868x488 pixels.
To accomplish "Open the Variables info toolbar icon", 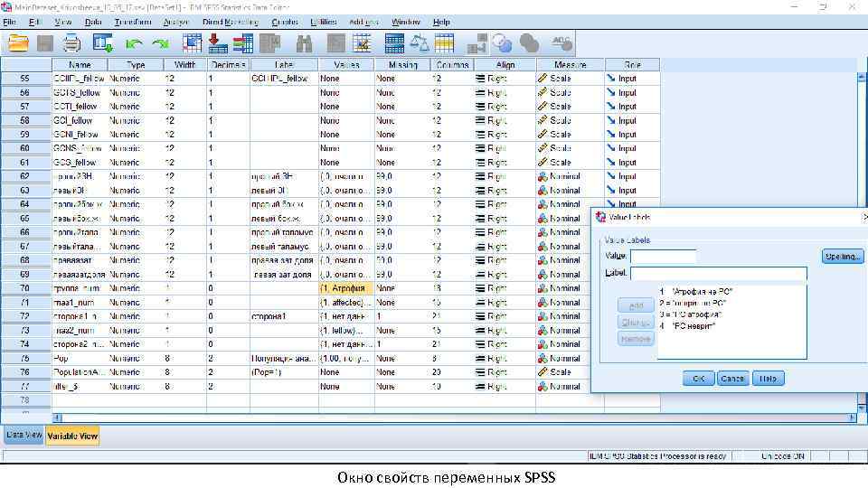I will [x=242, y=43].
